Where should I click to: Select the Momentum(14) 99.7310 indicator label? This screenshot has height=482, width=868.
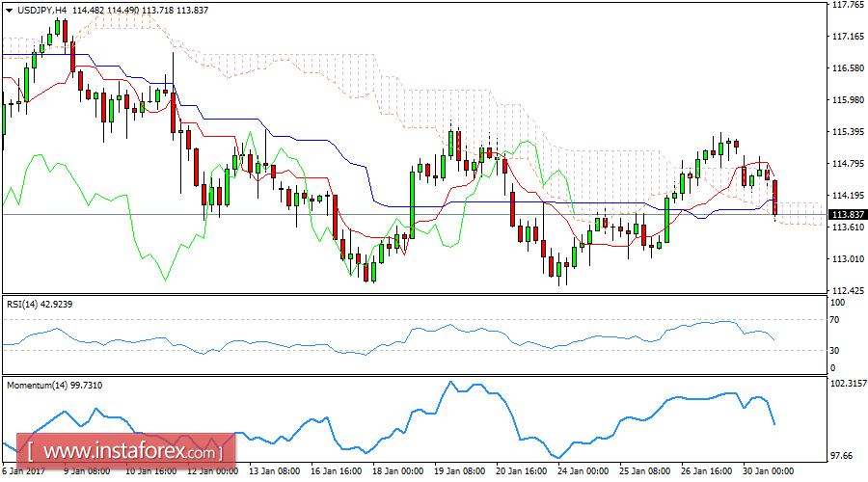[x=54, y=386]
